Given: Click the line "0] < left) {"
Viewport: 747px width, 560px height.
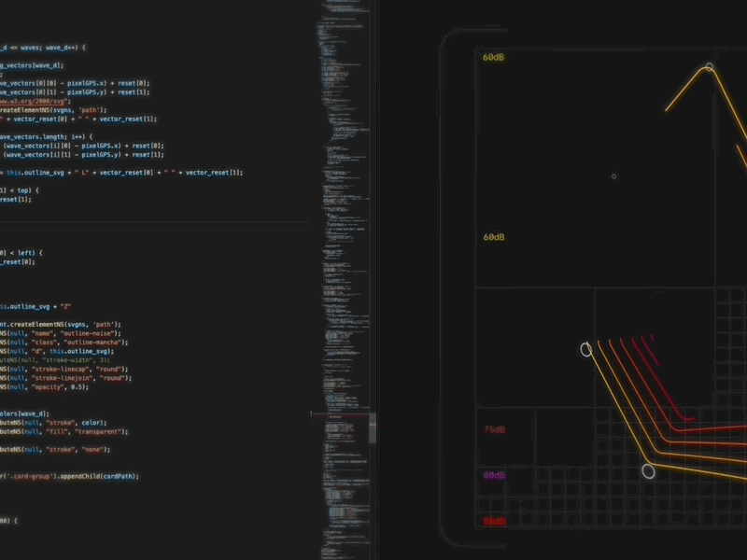Looking at the screenshot, I should 21,253.
